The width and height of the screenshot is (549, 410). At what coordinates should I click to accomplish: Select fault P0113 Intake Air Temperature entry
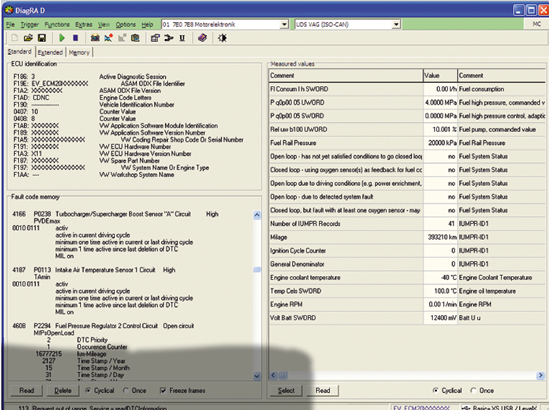tap(94, 270)
